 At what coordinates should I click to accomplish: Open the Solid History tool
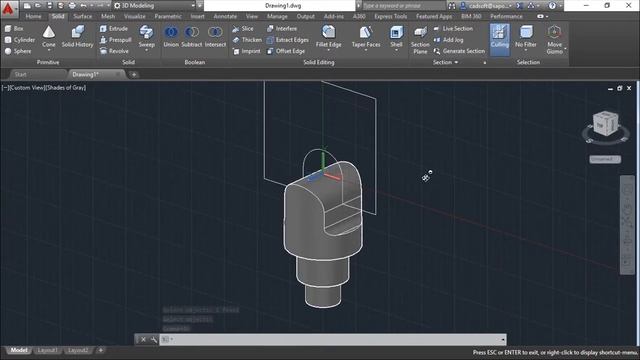click(x=78, y=36)
